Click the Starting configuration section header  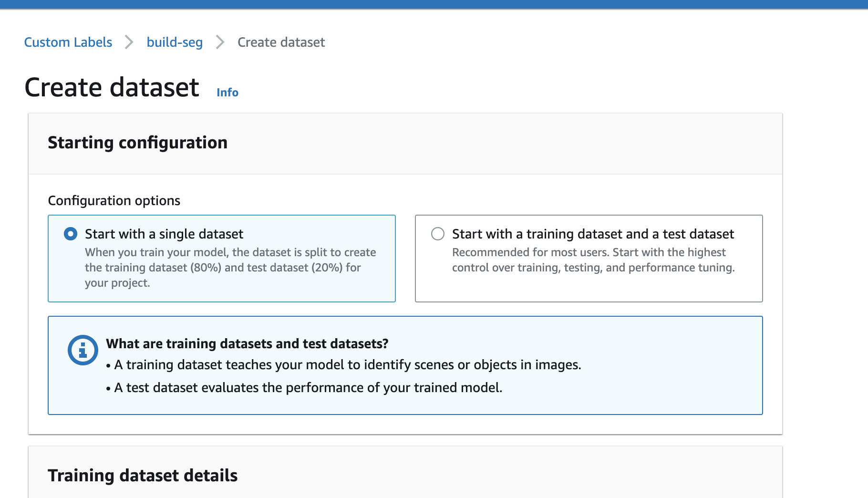click(137, 143)
